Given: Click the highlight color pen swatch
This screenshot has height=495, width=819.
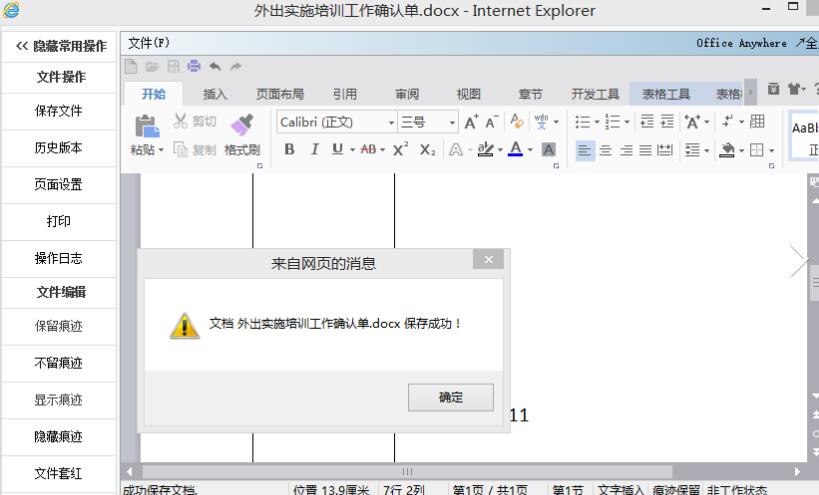Looking at the screenshot, I should 485,150.
